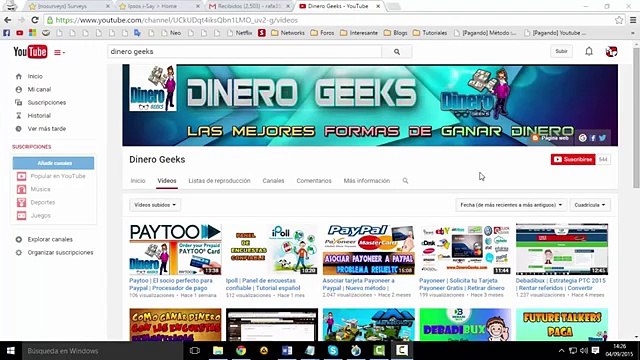Viewport: 640px width, 360px height.
Task: Select the Vídeos tab
Action: coord(167,180)
